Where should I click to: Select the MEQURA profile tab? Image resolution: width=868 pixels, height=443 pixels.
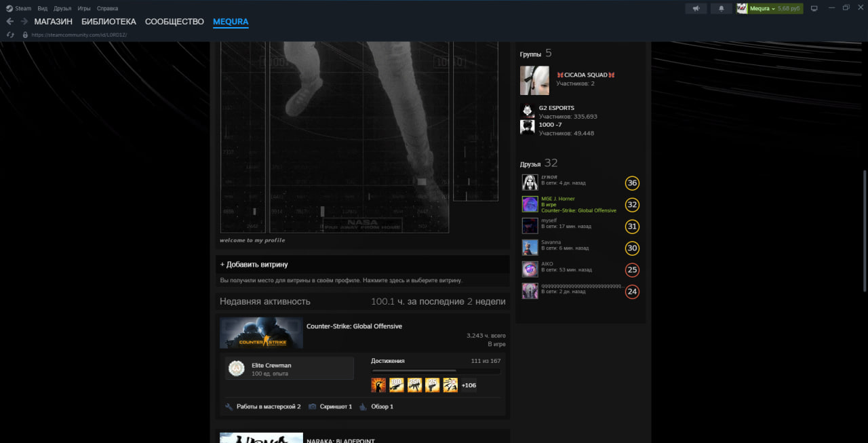point(231,22)
